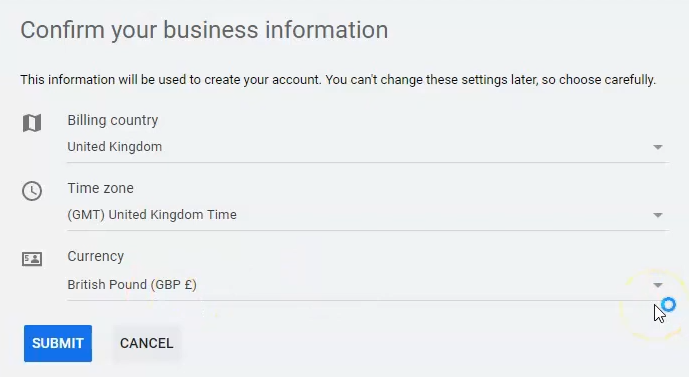
Task: Click the banknote icon beside Currency
Action: click(32, 259)
